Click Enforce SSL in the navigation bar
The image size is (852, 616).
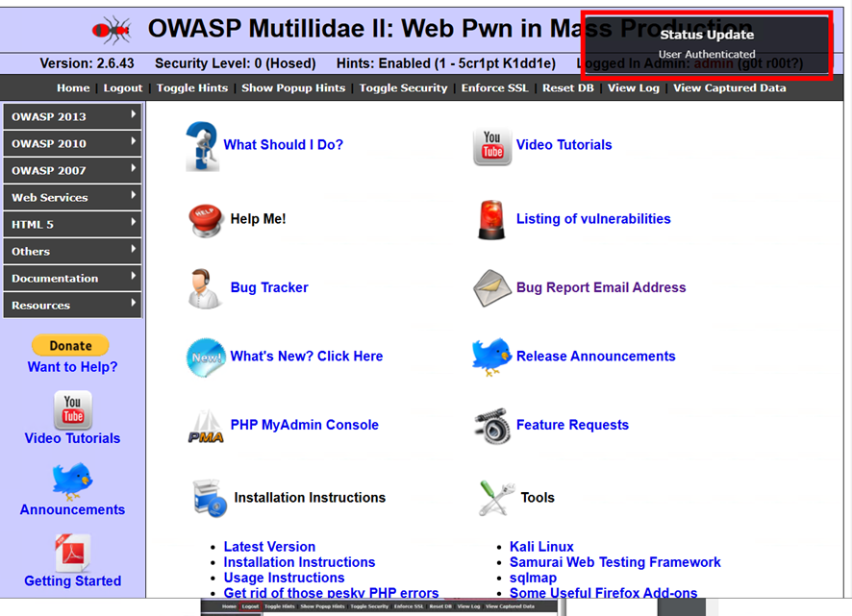[x=494, y=88]
